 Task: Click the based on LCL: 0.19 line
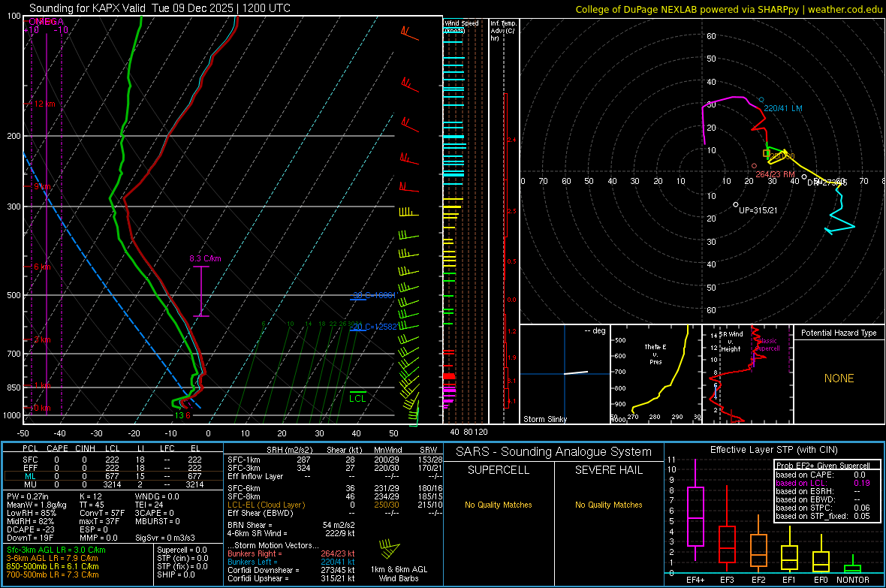(x=823, y=483)
